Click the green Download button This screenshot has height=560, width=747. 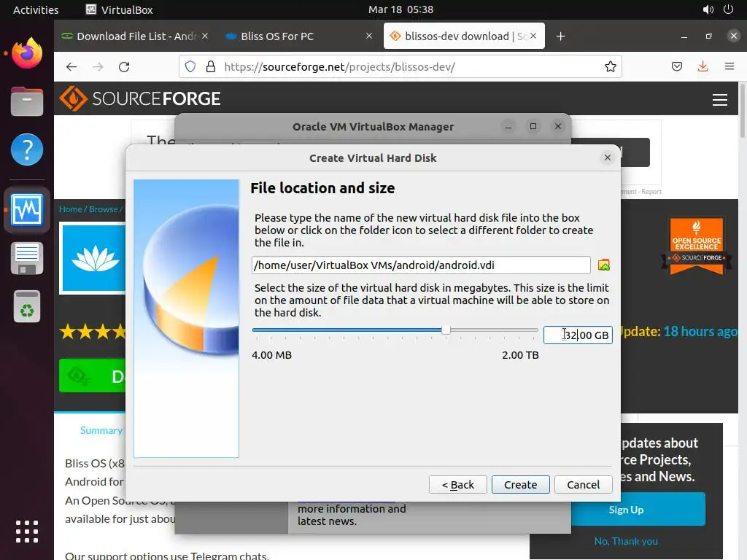pyautogui.click(x=92, y=376)
